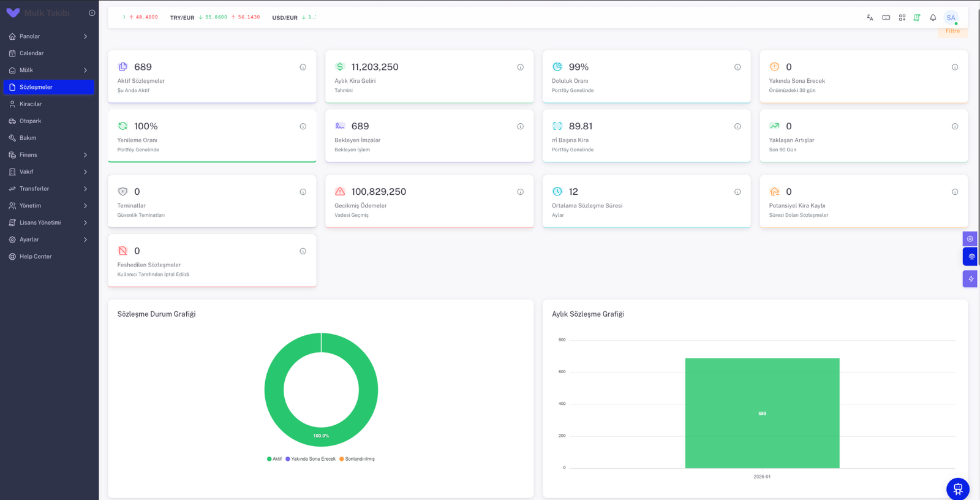The height and width of the screenshot is (500, 980).
Task: Open the language translation icon
Action: tap(870, 18)
